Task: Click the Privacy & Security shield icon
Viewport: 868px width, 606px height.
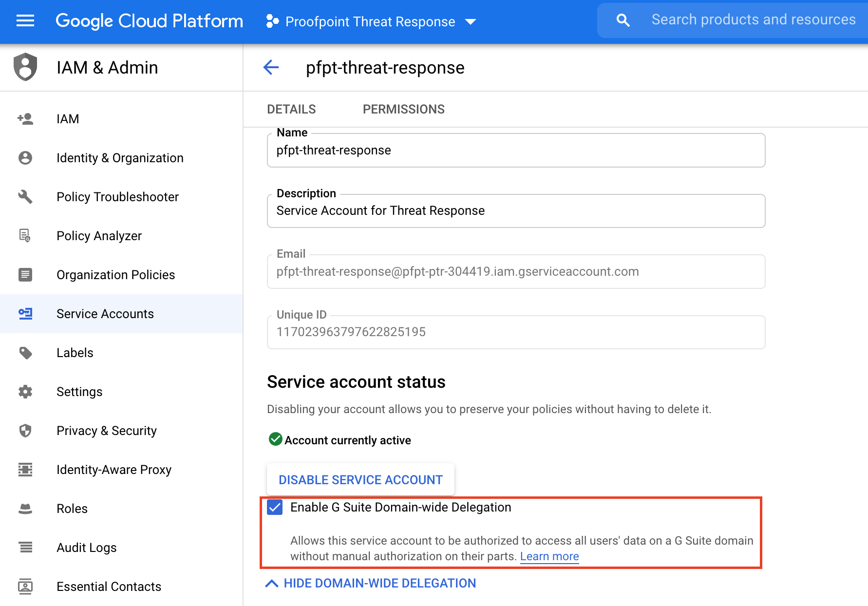Action: 25,431
